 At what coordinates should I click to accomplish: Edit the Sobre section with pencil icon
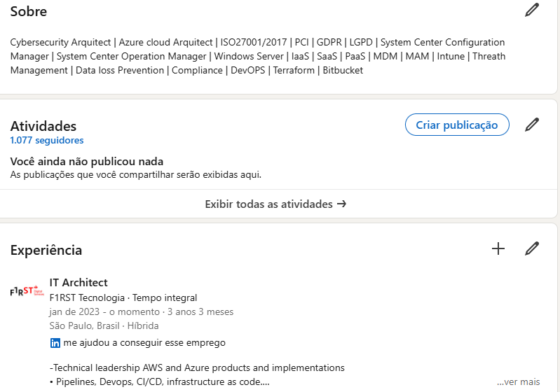(532, 10)
